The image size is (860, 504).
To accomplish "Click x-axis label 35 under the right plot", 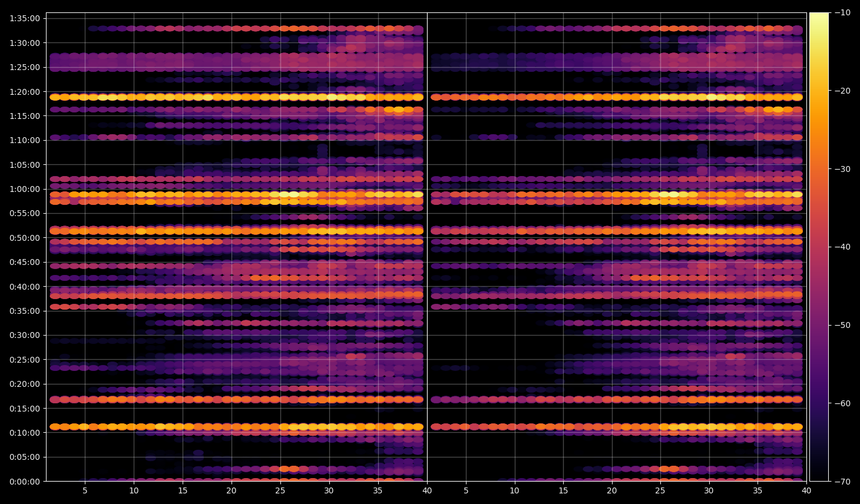I will point(758,491).
